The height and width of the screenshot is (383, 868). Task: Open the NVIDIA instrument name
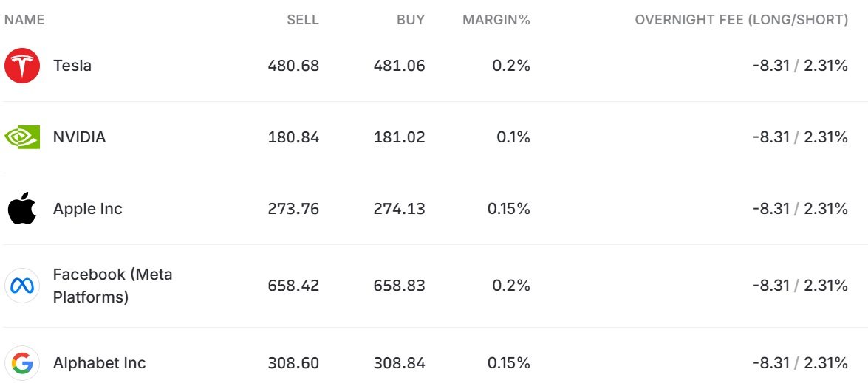[79, 137]
